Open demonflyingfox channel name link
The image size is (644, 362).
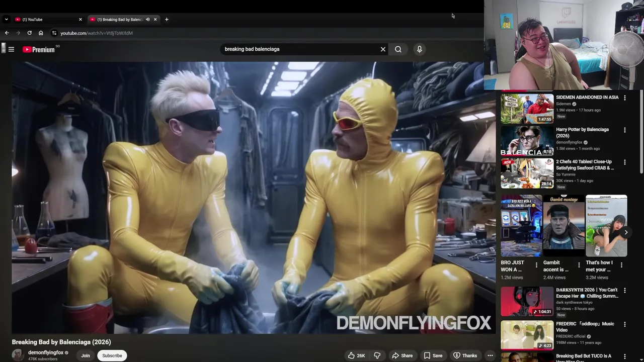click(46, 352)
